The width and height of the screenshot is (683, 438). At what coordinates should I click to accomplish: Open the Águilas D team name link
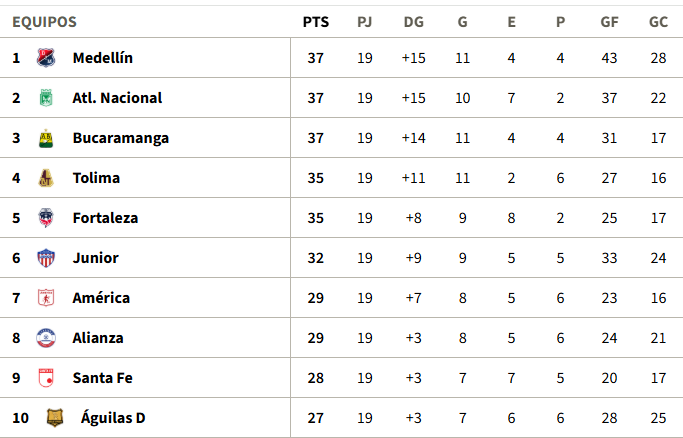point(113,418)
